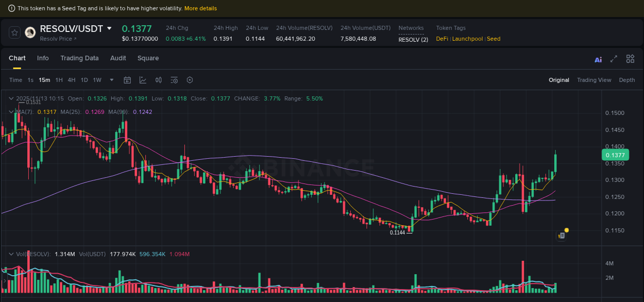Open the RESOLV/USDT pair dropdown
Viewport: 644px width, 302px height.
(108, 28)
